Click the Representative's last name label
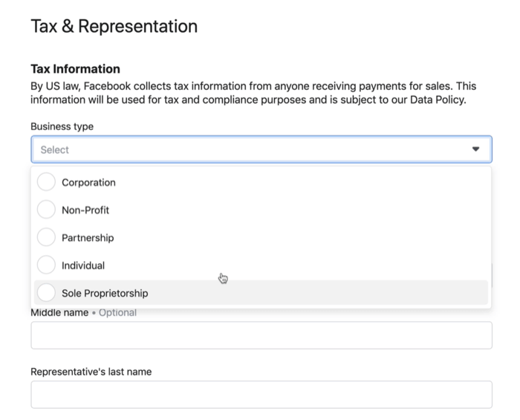Image resolution: width=520 pixels, height=420 pixels. point(91,371)
